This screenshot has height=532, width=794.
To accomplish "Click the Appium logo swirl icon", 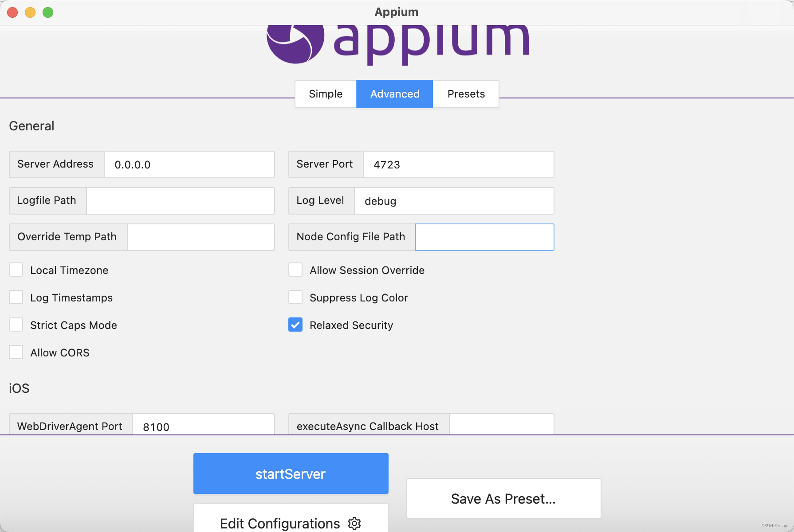I will coord(295,44).
